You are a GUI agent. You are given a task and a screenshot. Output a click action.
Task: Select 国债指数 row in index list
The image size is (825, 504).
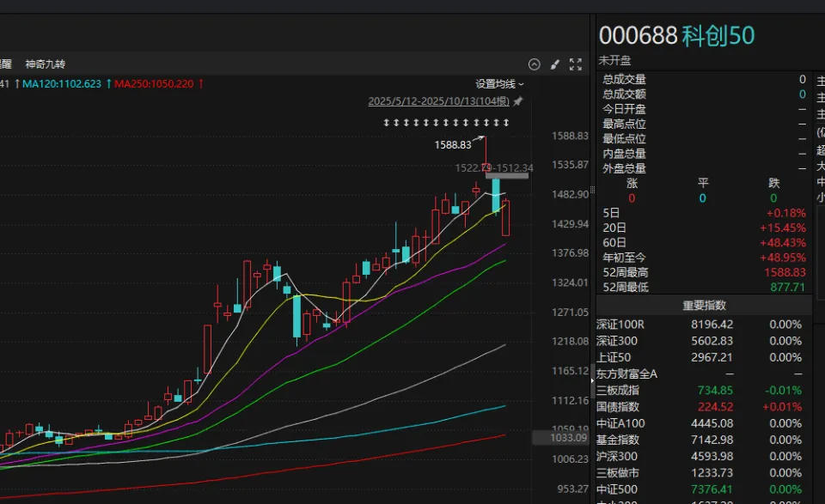(x=617, y=407)
